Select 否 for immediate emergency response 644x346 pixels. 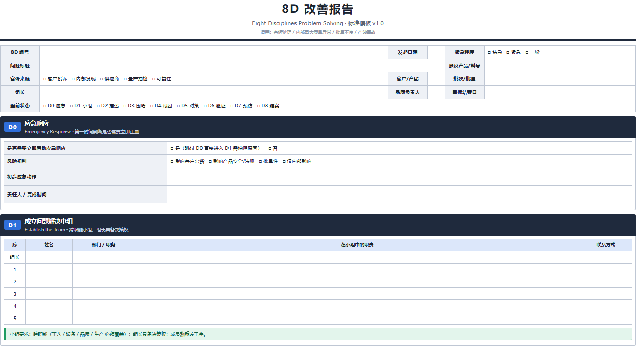270,148
